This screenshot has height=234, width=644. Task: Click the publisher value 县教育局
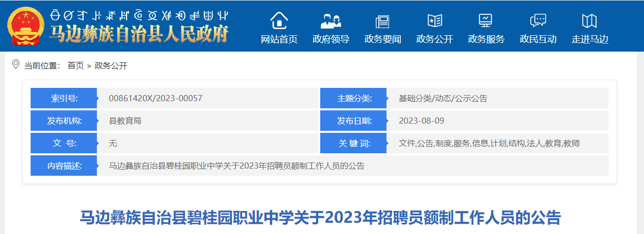125,121
